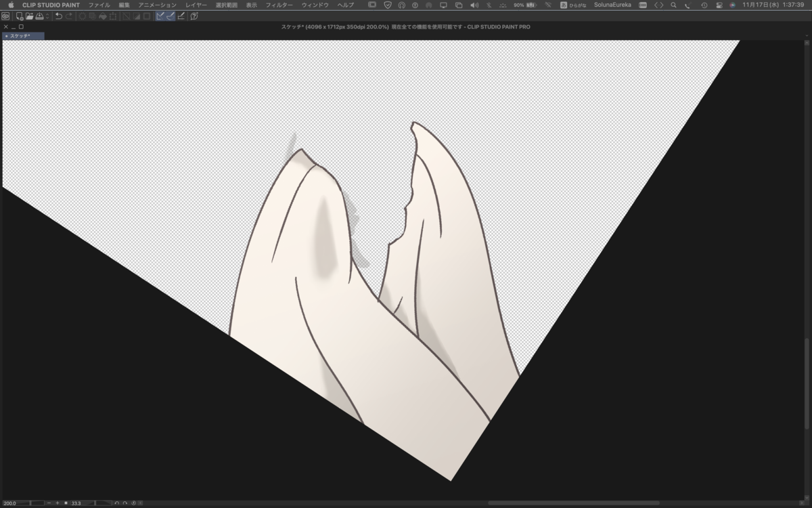Open the ウィンドウ menu
Screen dimensions: 812x508
315,5
